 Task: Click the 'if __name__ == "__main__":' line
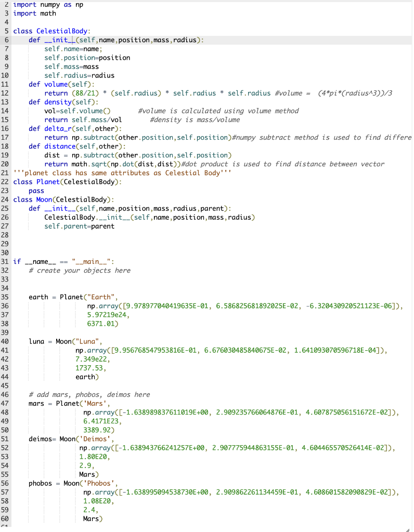63,262
